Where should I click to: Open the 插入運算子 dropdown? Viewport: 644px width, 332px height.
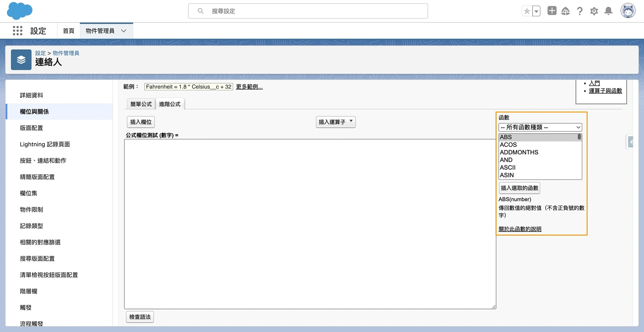[335, 121]
